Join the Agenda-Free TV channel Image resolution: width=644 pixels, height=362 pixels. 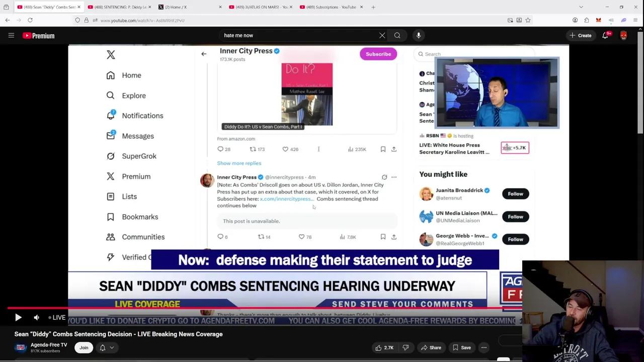[x=84, y=347]
